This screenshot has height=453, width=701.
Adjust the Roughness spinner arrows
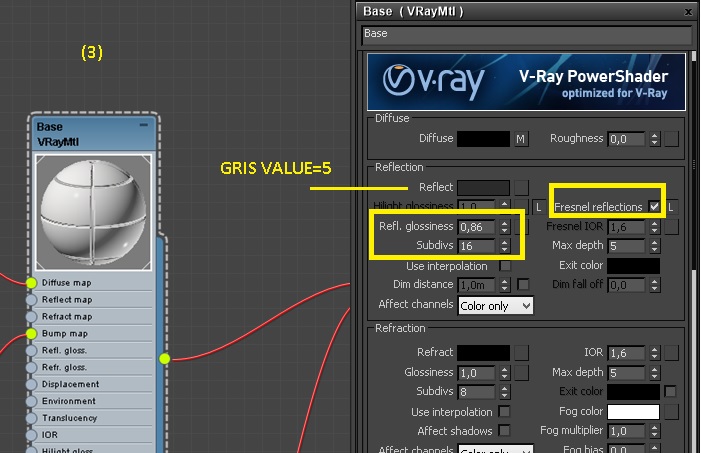point(655,139)
